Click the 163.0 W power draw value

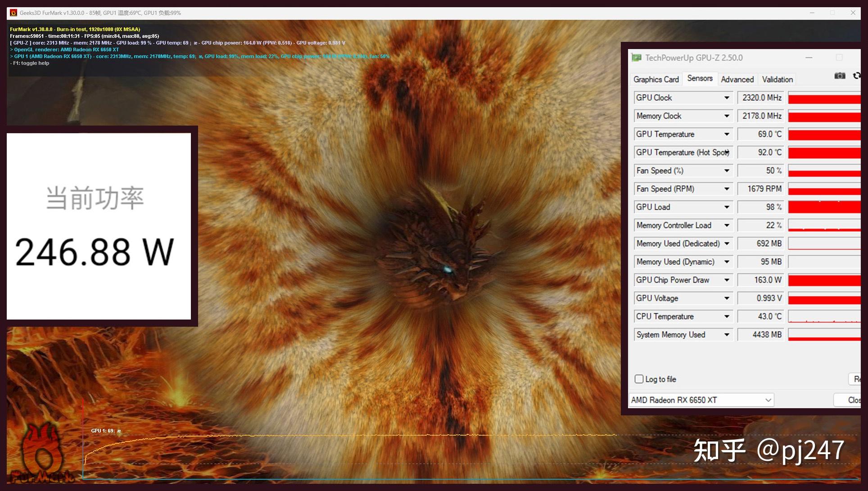pyautogui.click(x=762, y=280)
